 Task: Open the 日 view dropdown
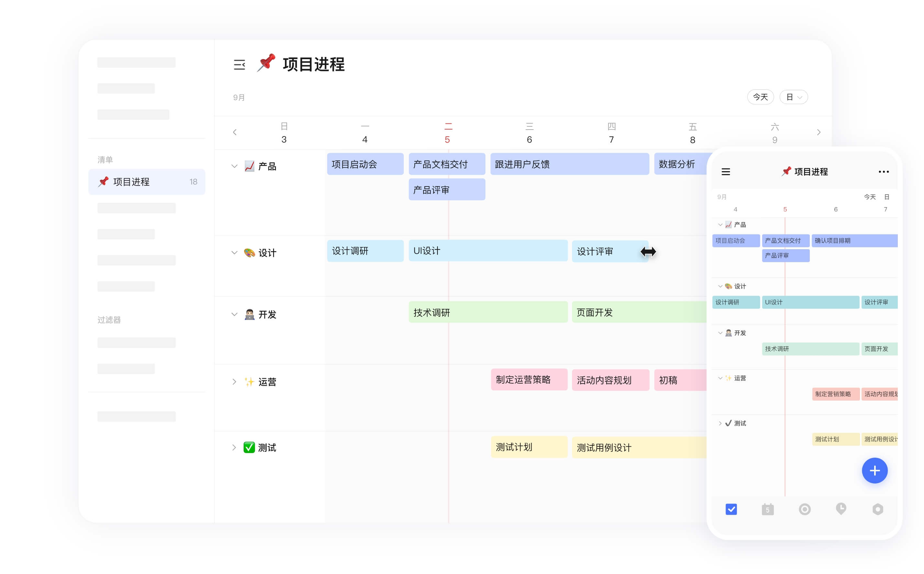coord(793,97)
